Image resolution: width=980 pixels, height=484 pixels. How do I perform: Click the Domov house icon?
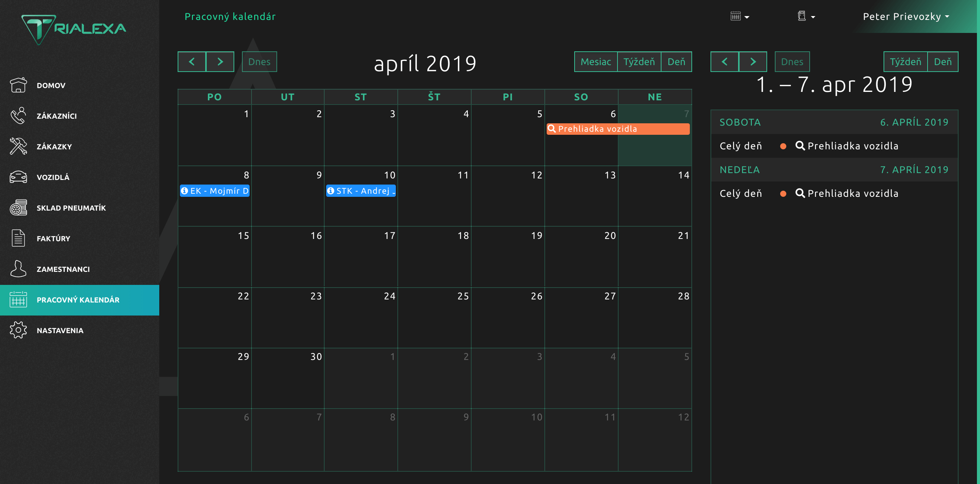click(18, 85)
